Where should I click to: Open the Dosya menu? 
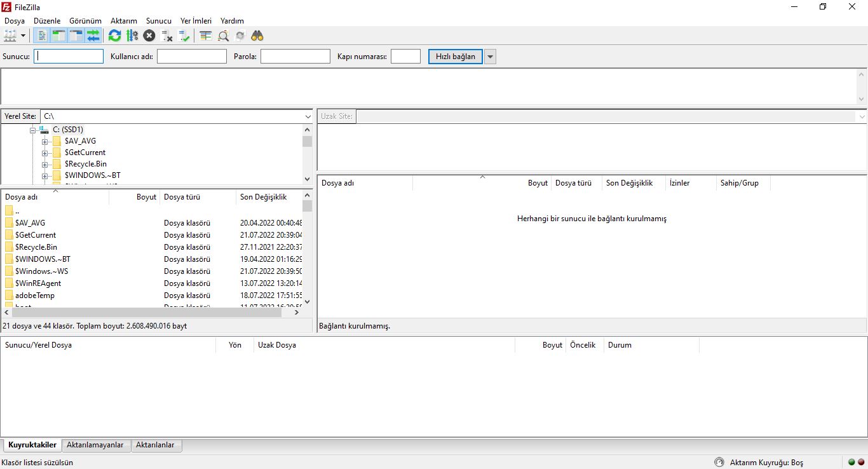(x=15, y=21)
